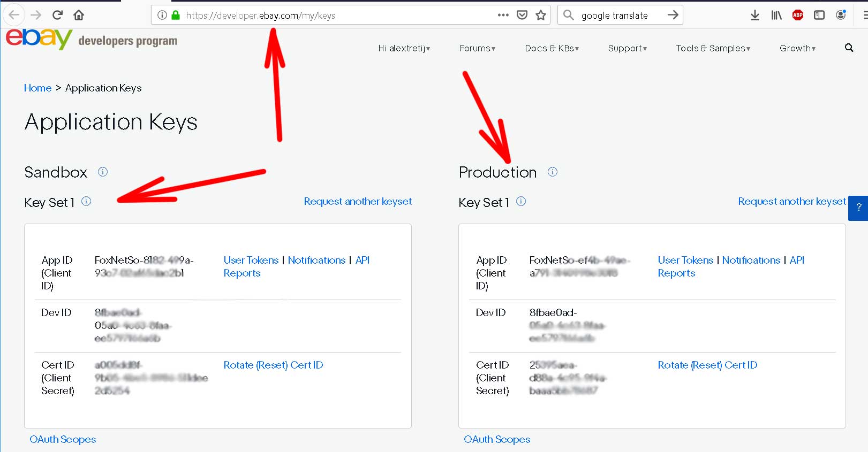
Task: Select the Production Cert ID value
Action: [568, 378]
